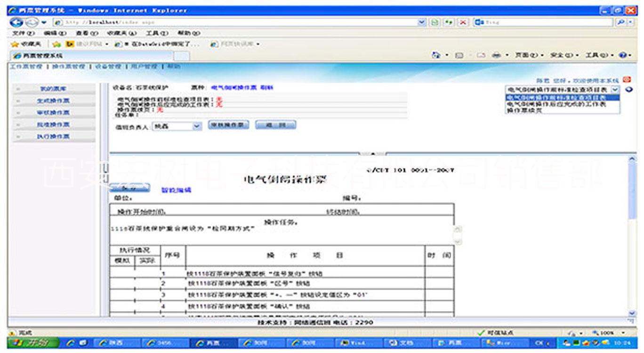This screenshot has width=644, height=353.
Task: Click the IE browser Back arrow
Action: click(17, 22)
